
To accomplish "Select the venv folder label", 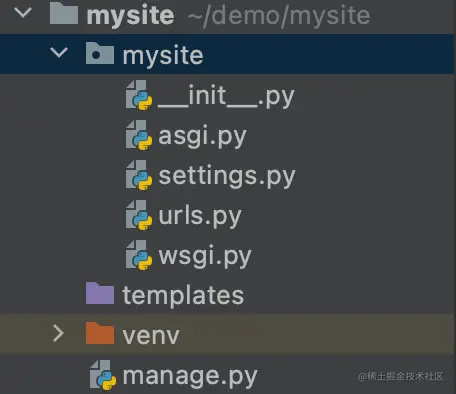I will [151, 336].
